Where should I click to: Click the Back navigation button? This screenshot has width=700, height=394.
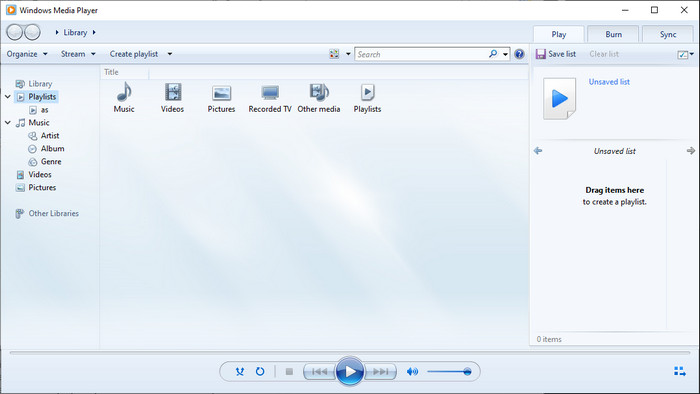click(14, 32)
